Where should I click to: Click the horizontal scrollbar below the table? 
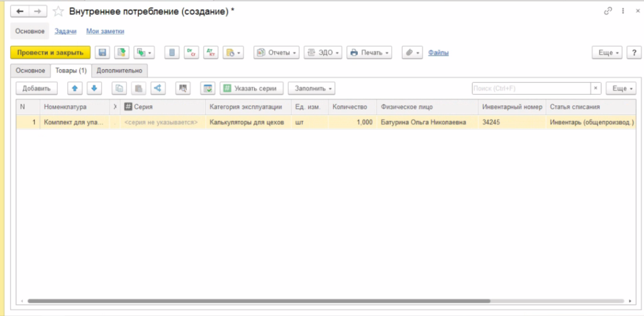(314, 301)
